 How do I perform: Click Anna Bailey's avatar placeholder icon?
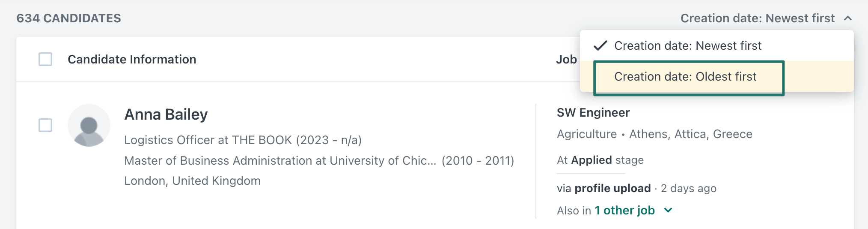point(89,125)
